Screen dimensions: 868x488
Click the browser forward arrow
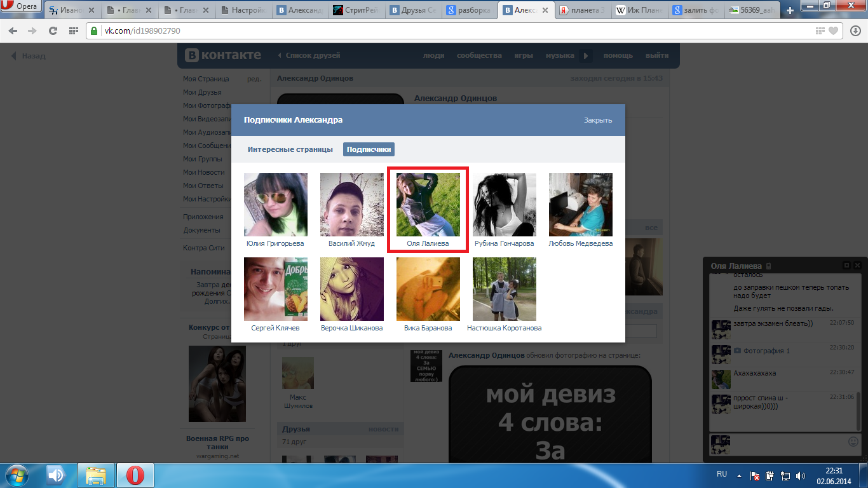click(x=33, y=30)
